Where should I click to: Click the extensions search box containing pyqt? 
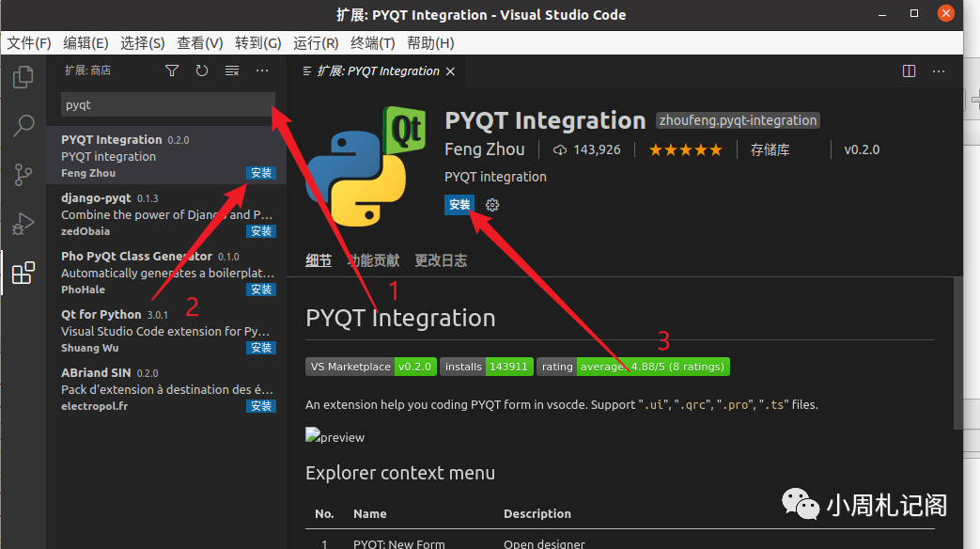click(x=167, y=105)
